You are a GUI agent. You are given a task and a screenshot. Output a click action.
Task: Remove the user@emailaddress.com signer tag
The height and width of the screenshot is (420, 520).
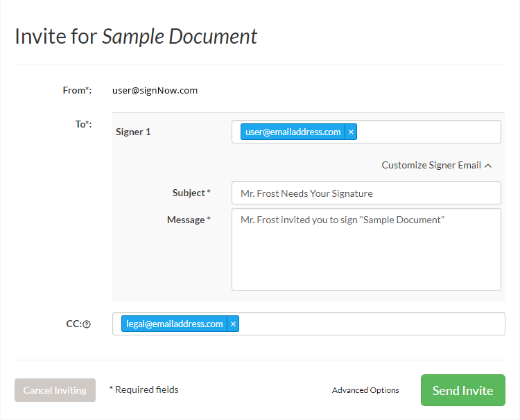(351, 132)
